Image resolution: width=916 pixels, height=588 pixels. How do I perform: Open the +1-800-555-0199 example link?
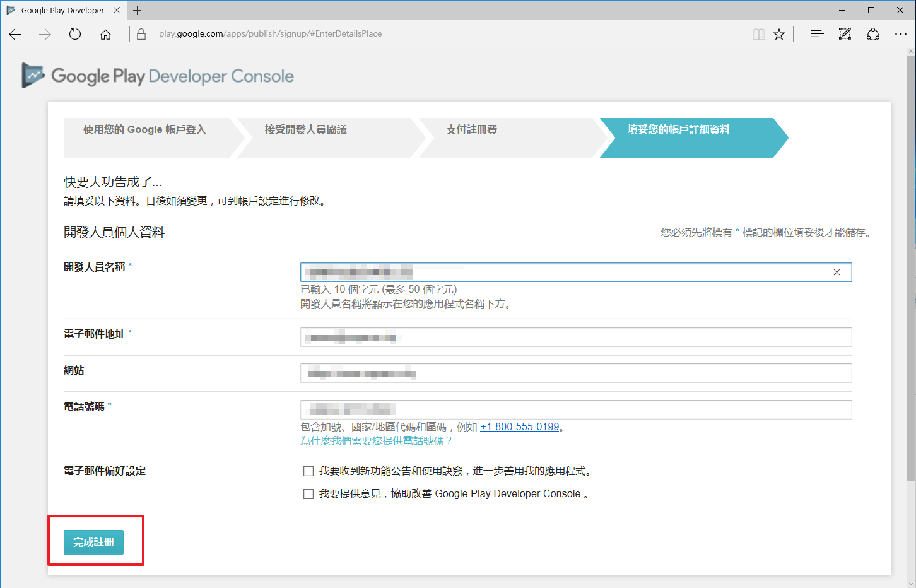point(520,427)
